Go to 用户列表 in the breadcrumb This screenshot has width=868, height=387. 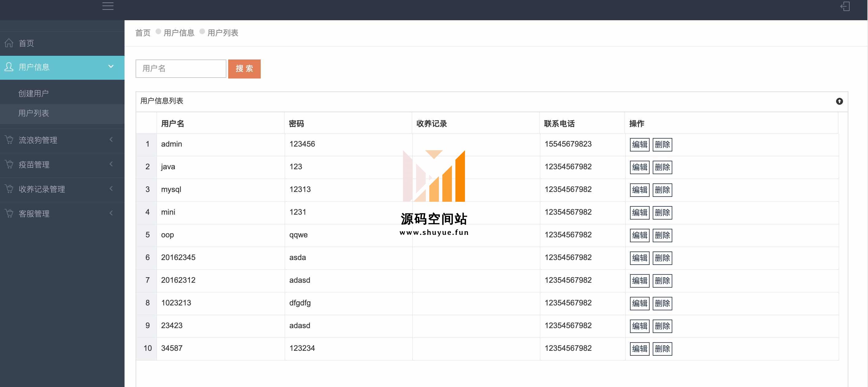pos(223,33)
